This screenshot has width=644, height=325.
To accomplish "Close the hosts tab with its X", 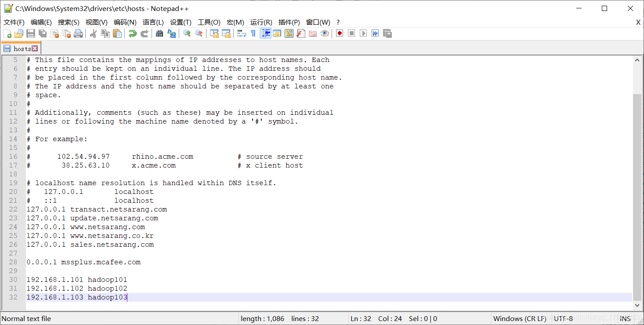I will 35,48.
